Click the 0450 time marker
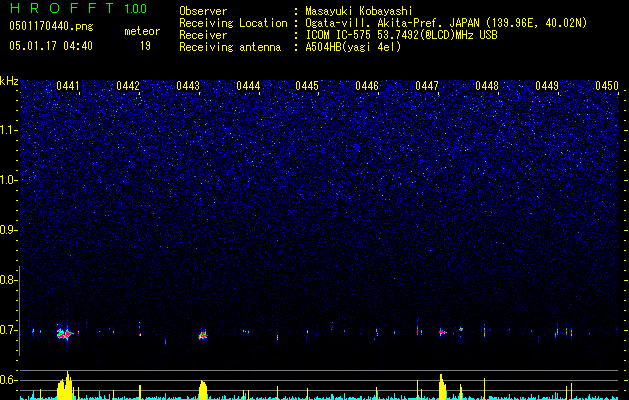 (x=606, y=87)
